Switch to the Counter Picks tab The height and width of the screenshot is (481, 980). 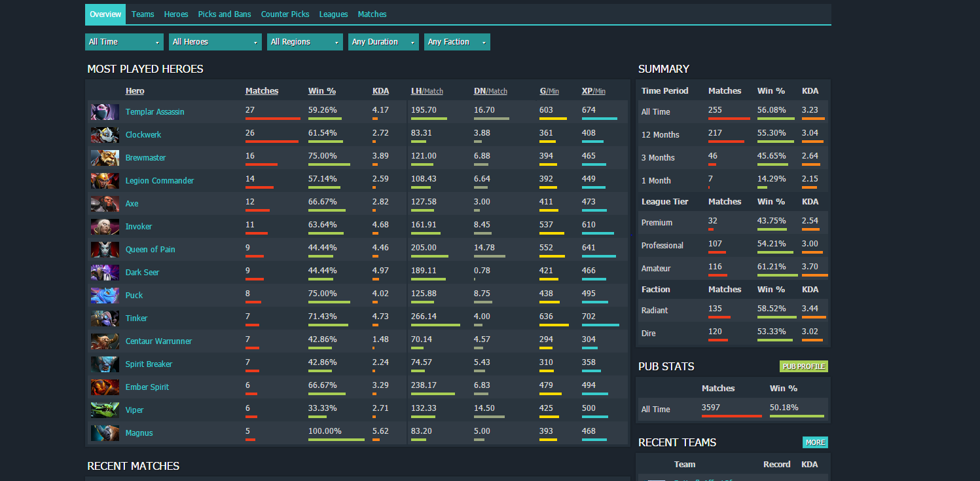(285, 14)
